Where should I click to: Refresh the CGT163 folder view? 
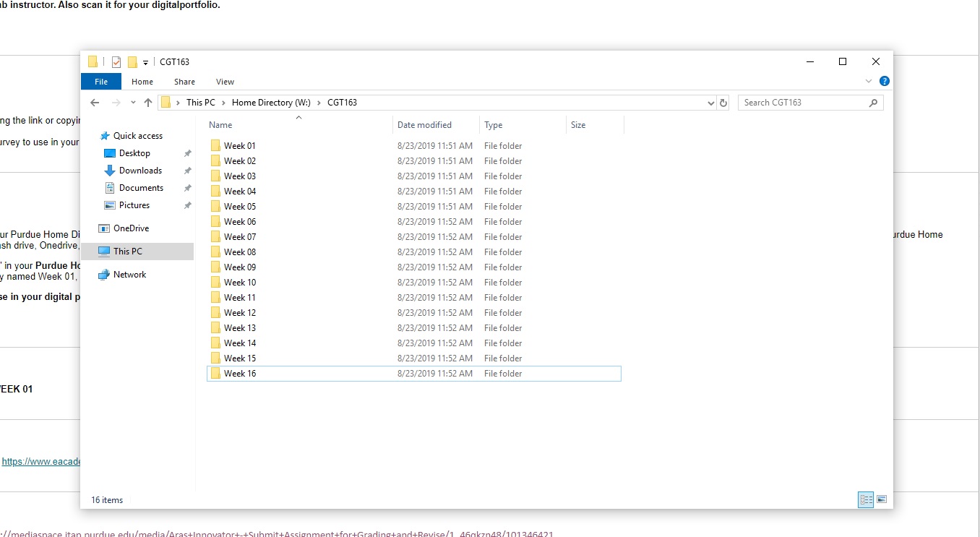[x=723, y=103]
